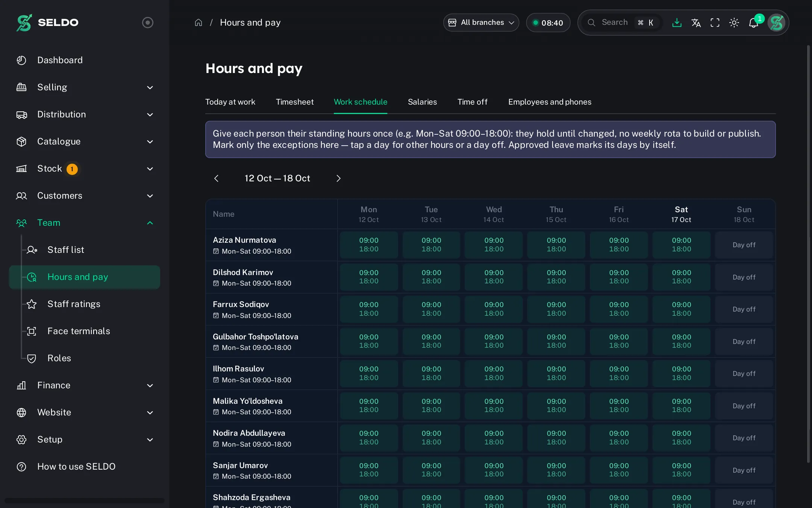Click Dilshod Karimov's Monday shift cell
812x508 pixels.
click(x=369, y=277)
